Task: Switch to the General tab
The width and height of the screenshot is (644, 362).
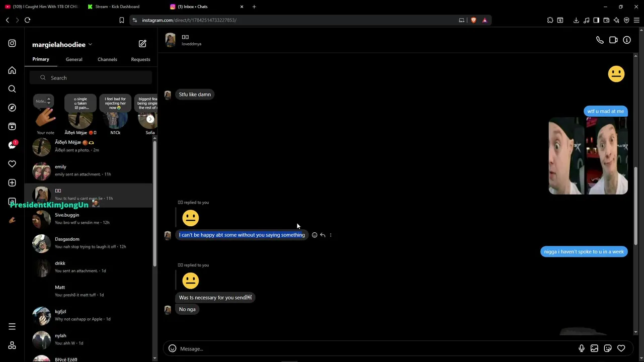Action: [74, 59]
